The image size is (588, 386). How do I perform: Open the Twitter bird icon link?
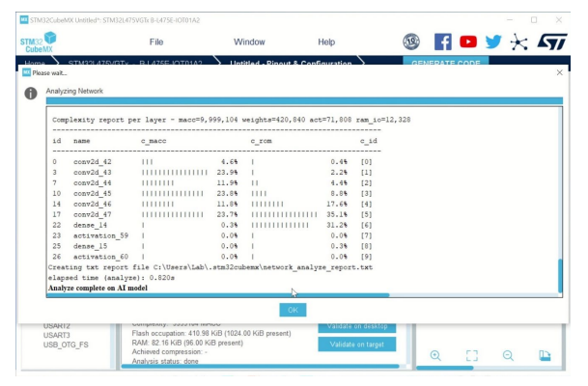coord(493,41)
